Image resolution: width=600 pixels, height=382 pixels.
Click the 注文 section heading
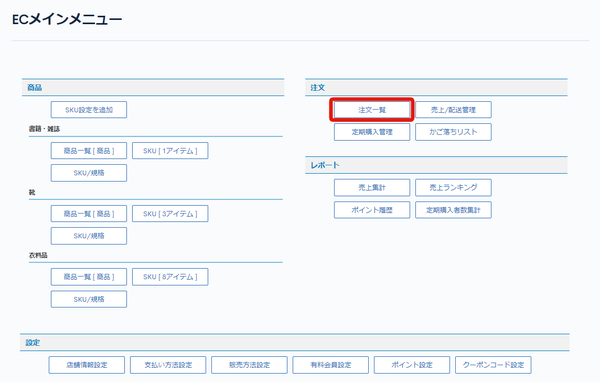[x=318, y=88]
